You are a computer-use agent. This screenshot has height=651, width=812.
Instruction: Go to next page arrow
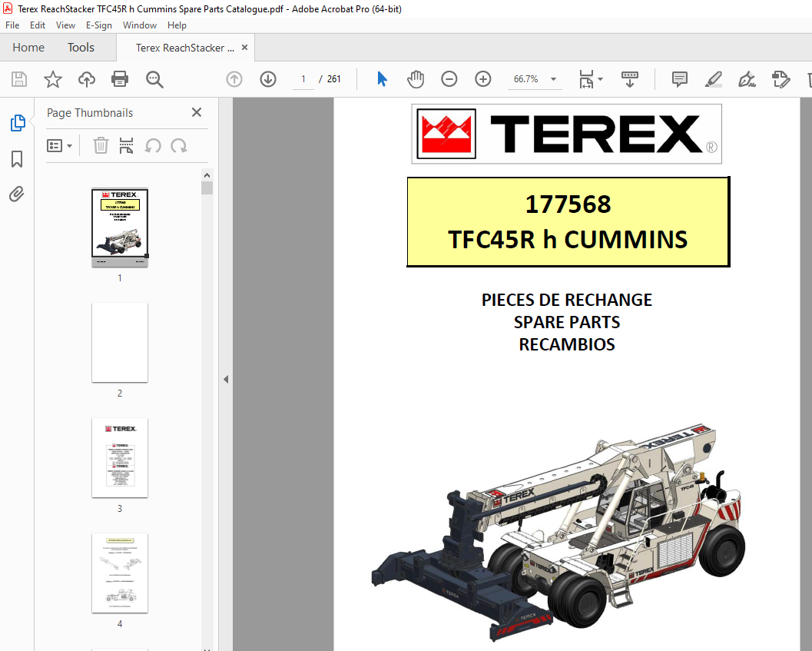pyautogui.click(x=268, y=79)
